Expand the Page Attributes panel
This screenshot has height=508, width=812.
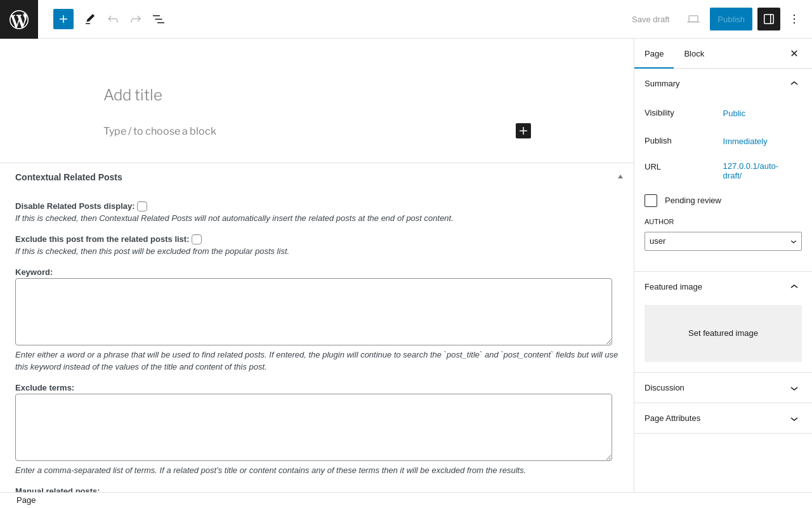(x=723, y=418)
